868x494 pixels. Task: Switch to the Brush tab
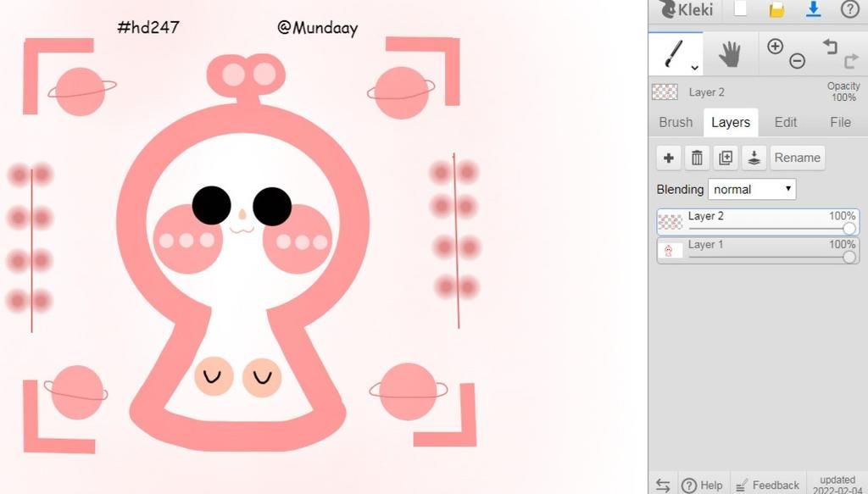[676, 122]
